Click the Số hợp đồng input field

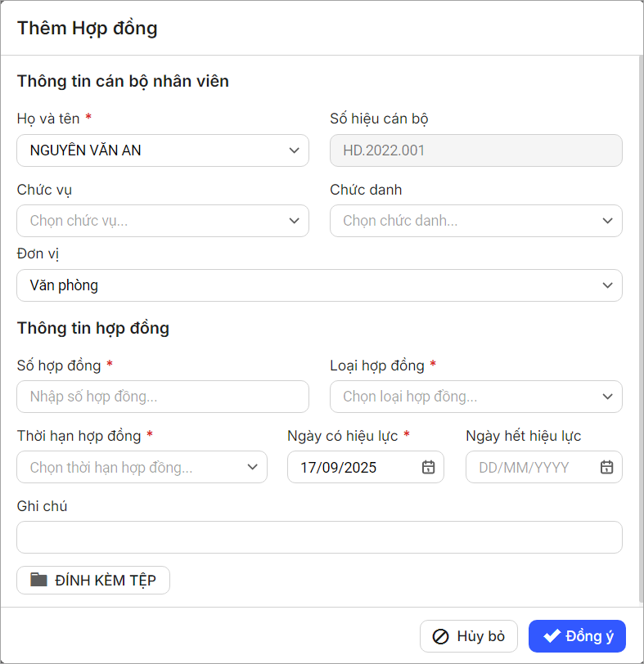coord(163,397)
